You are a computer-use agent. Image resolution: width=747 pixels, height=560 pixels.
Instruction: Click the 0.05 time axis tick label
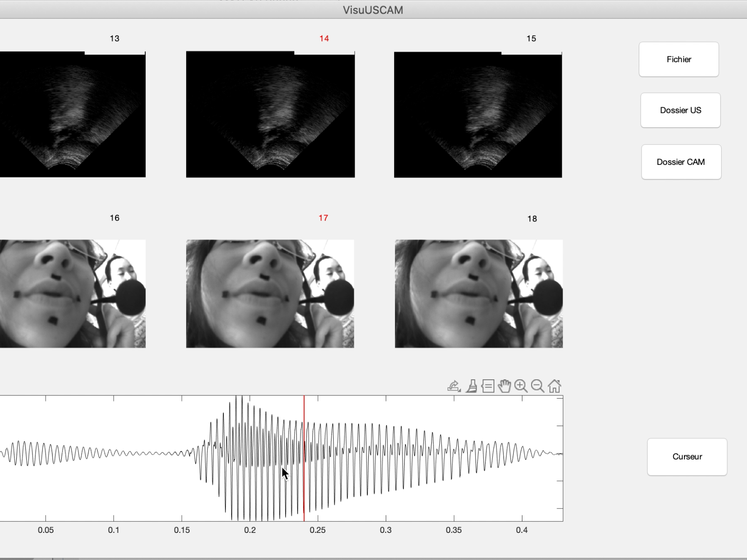(46, 530)
